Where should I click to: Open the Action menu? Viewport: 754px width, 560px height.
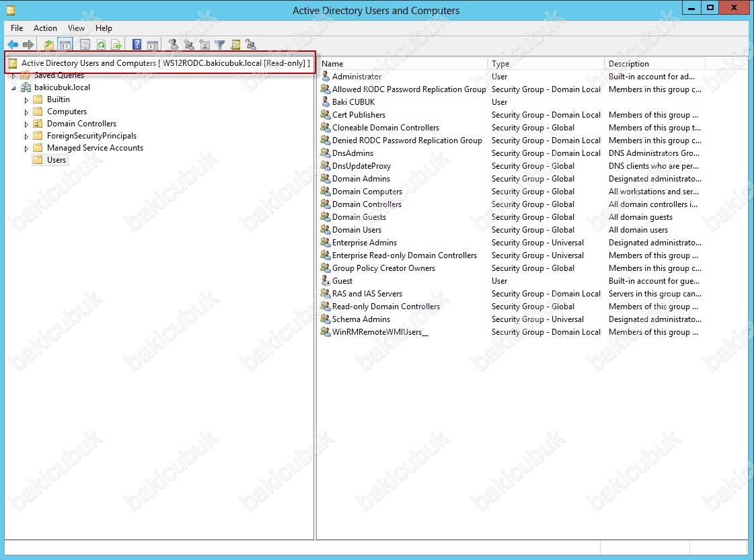(x=45, y=28)
